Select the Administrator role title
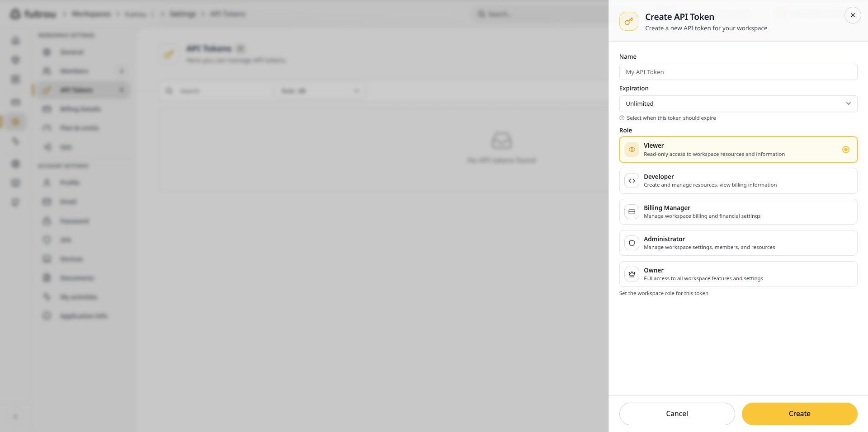This screenshot has height=432, width=868. pos(664,239)
